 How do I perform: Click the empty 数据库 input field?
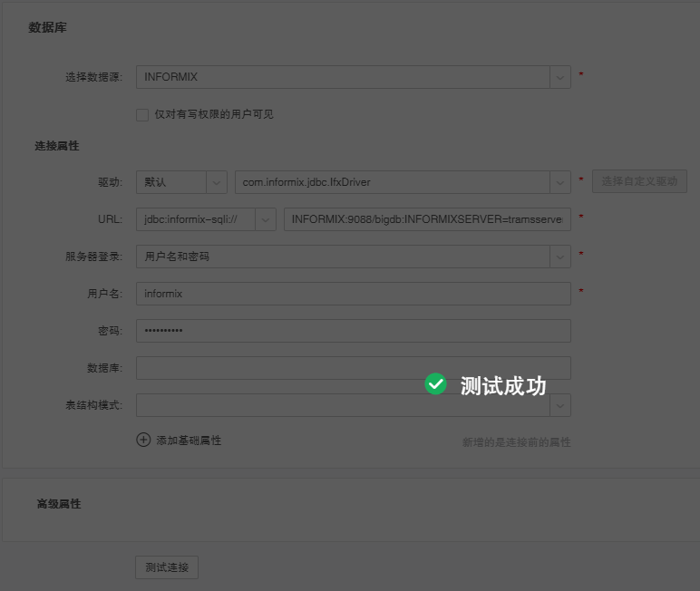(x=353, y=368)
